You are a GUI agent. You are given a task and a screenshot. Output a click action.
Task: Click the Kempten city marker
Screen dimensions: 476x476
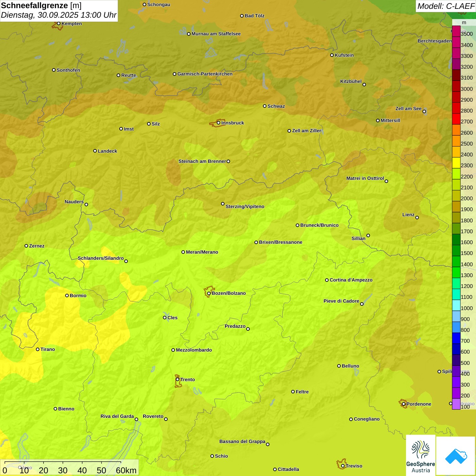click(x=58, y=23)
